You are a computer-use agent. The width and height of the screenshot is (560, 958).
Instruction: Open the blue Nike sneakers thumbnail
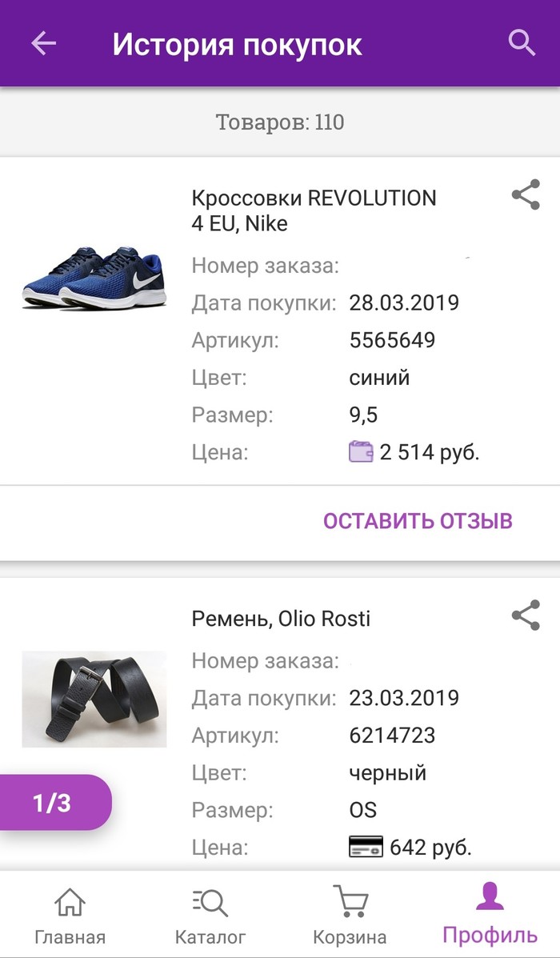pos(94,277)
